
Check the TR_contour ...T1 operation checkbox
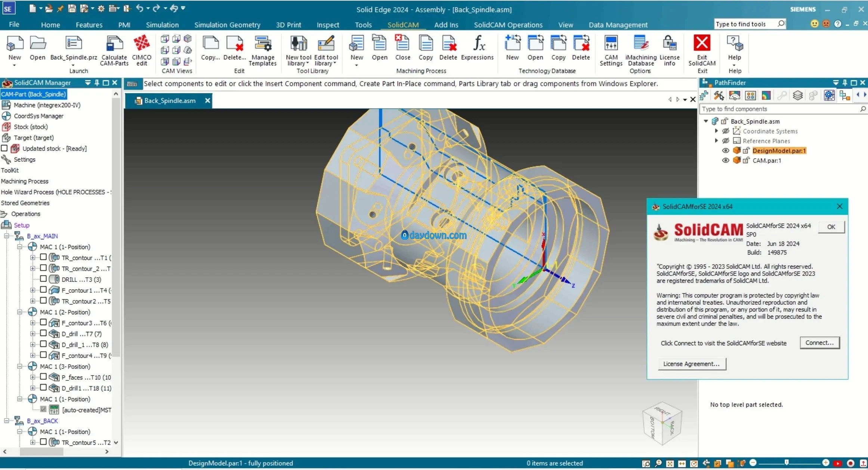pyautogui.click(x=43, y=257)
